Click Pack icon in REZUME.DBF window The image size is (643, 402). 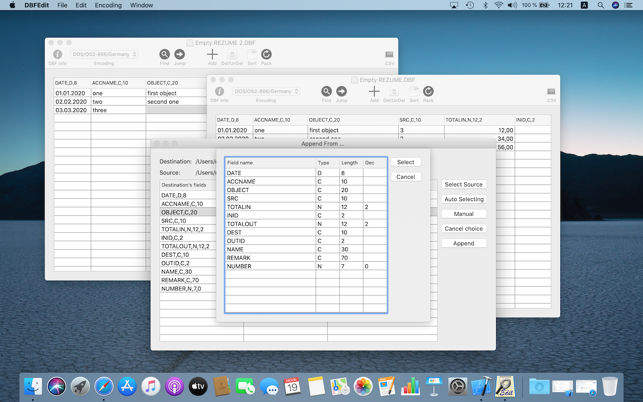tap(428, 91)
